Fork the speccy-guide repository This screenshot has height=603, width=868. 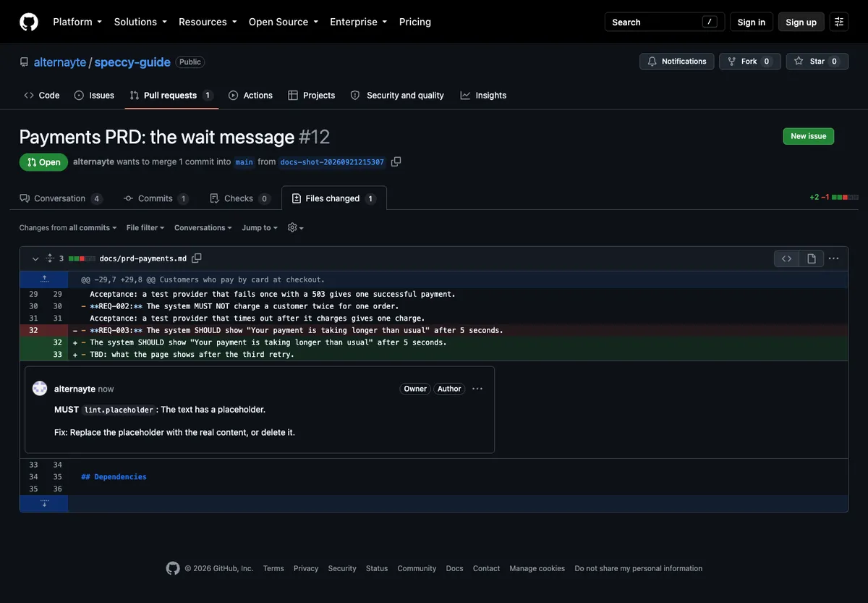click(750, 62)
